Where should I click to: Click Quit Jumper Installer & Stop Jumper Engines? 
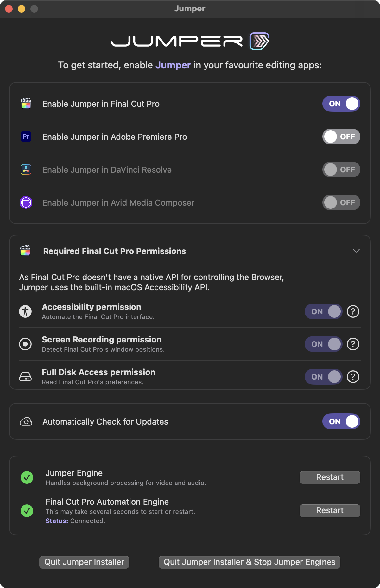249,562
